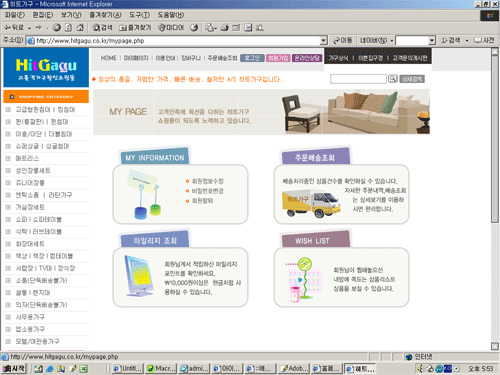This screenshot has width=500, height=375.
Task: Open the 즐겨찾기 favorites pane
Action: tap(135, 28)
